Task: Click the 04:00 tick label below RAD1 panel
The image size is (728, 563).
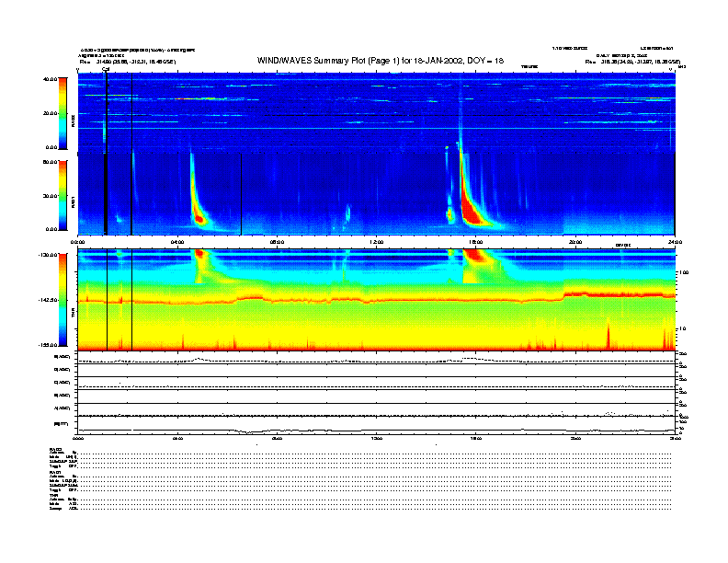Action: 177,242
